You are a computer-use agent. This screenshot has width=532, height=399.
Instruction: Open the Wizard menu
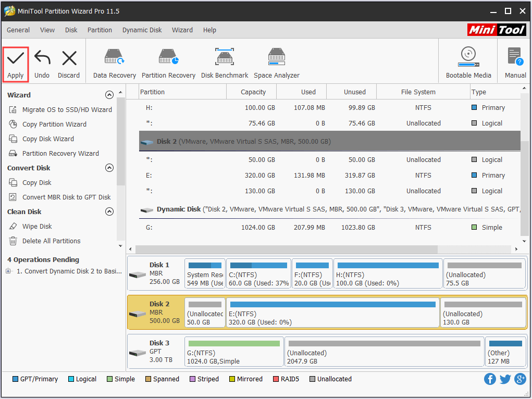[x=182, y=30]
